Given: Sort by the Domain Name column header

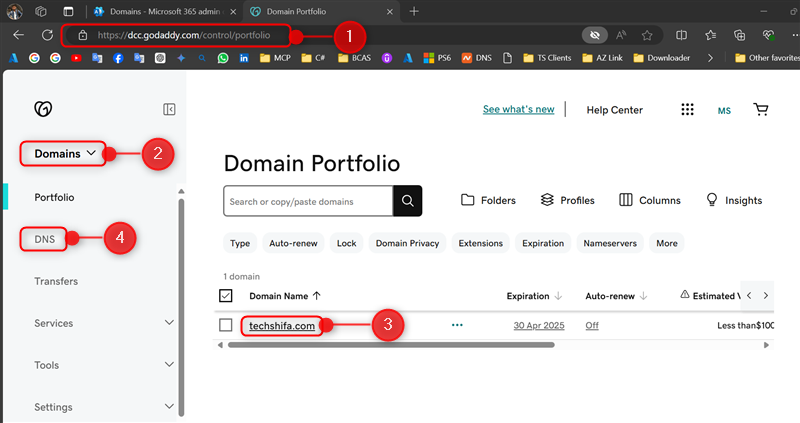Looking at the screenshot, I should point(285,296).
